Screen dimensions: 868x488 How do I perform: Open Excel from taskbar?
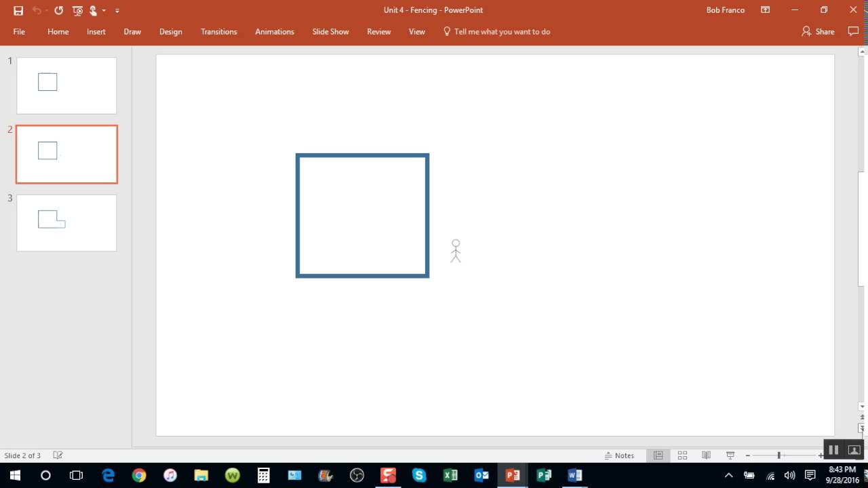coord(450,475)
